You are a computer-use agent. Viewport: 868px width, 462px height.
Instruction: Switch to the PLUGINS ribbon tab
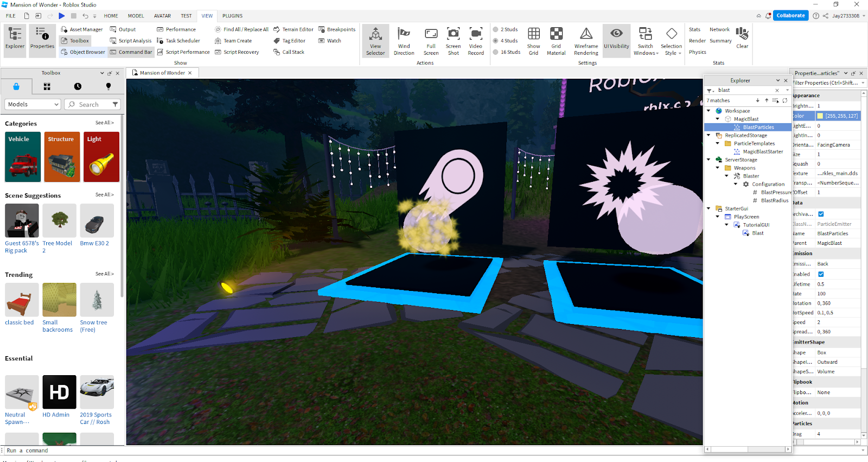tap(232, 16)
